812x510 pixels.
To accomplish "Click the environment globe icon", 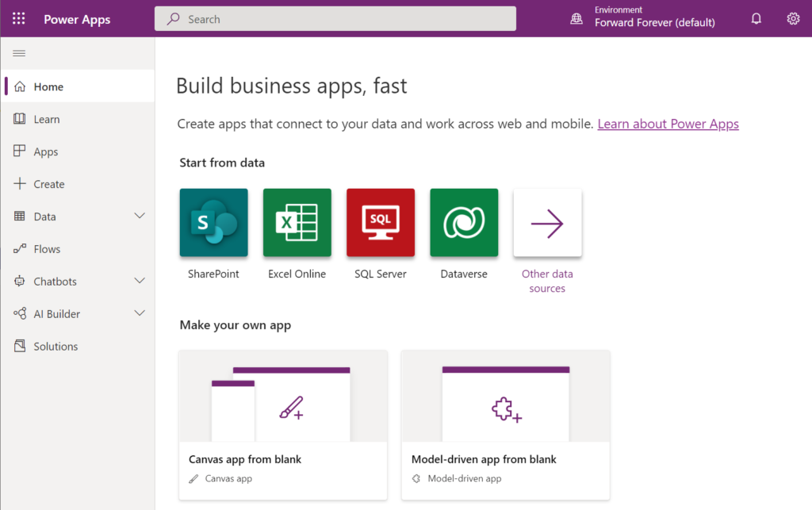I will click(576, 19).
